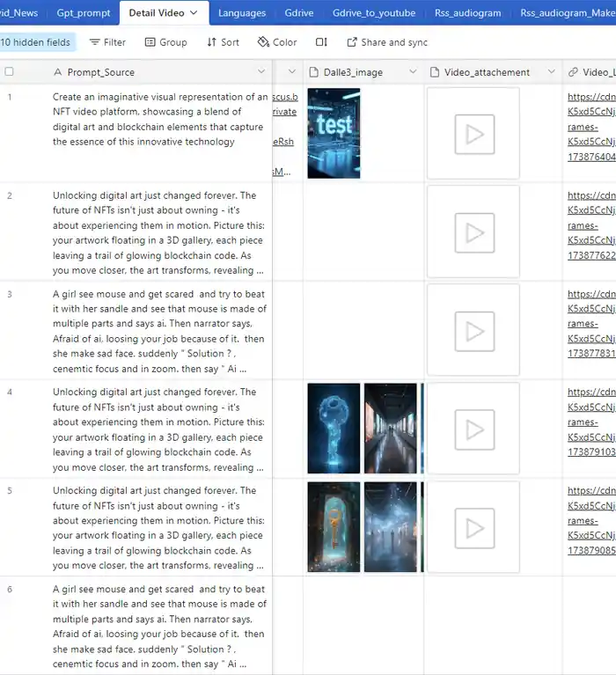Open the Detail Video tab dropdown
Viewport: 616px width, 675px height.
pos(194,13)
